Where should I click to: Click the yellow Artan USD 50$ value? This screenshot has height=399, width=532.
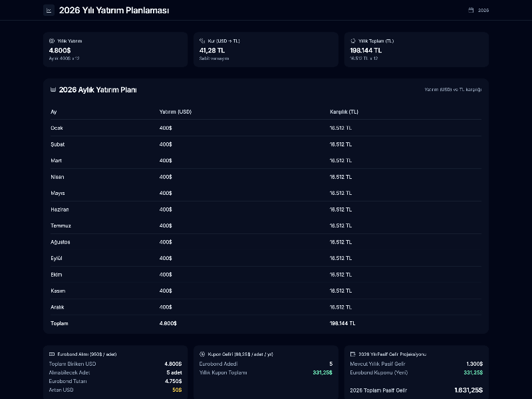coord(177,390)
